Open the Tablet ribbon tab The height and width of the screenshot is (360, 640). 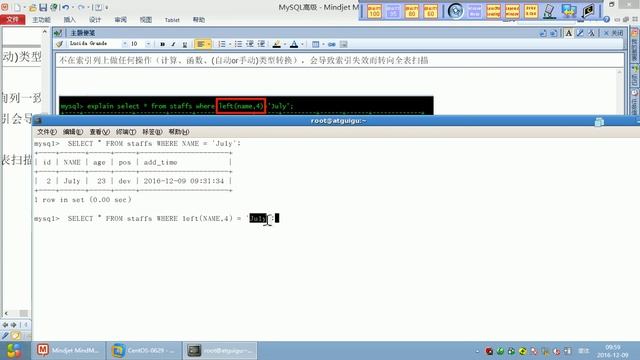[172, 20]
